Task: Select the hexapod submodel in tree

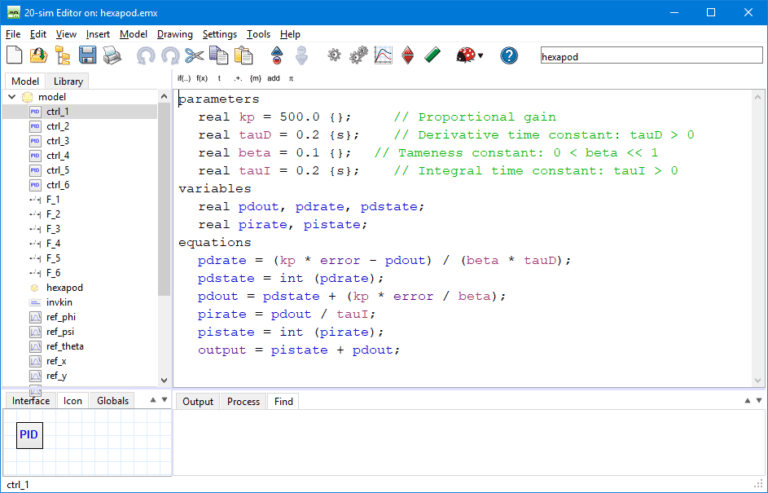Action: 64,287
